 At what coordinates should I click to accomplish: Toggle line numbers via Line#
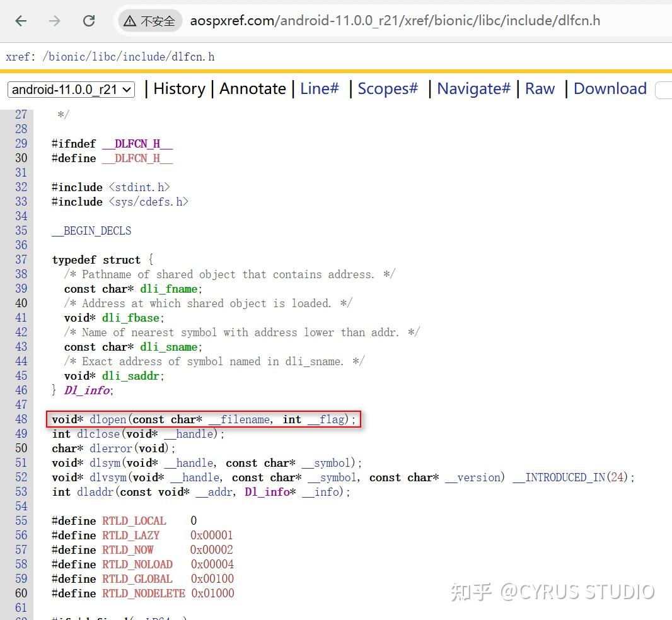point(319,89)
